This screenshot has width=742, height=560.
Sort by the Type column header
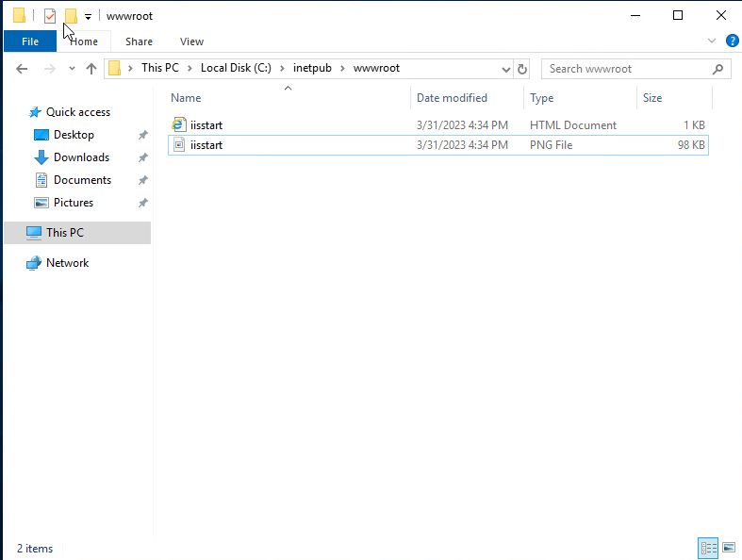542,98
